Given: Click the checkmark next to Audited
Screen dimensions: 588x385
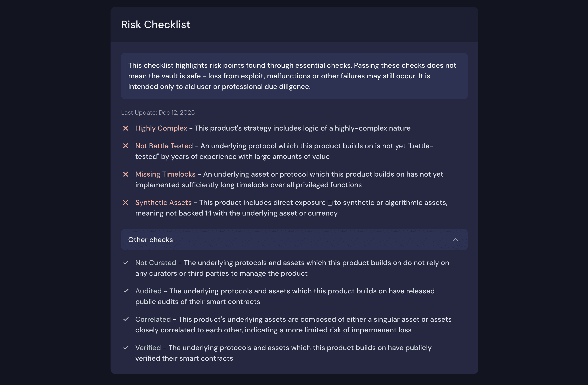Looking at the screenshot, I should [x=126, y=291].
